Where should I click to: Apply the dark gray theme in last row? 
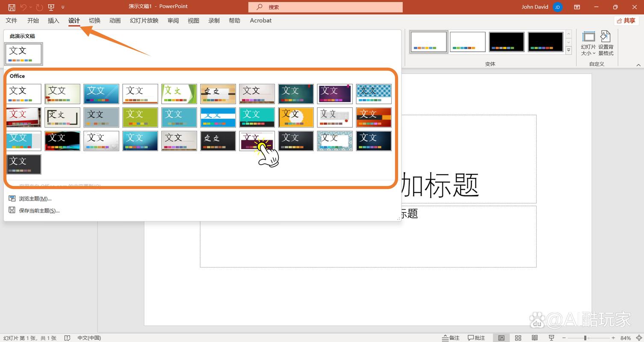tap(24, 164)
